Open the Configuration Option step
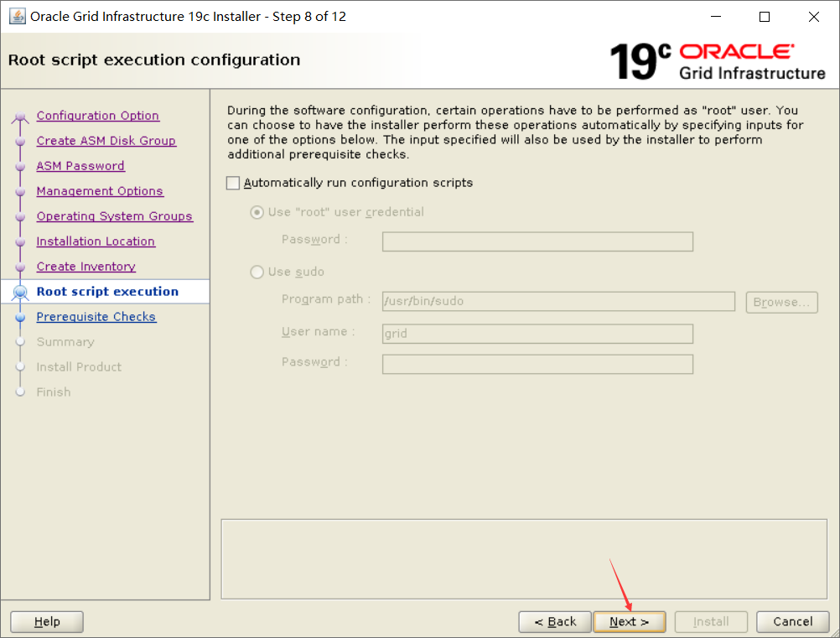Image resolution: width=840 pixels, height=638 pixels. [x=97, y=116]
